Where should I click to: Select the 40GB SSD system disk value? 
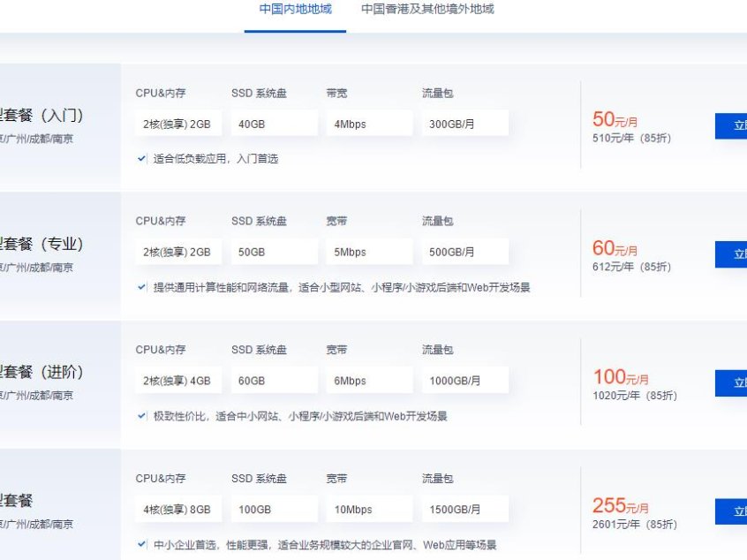click(x=274, y=124)
